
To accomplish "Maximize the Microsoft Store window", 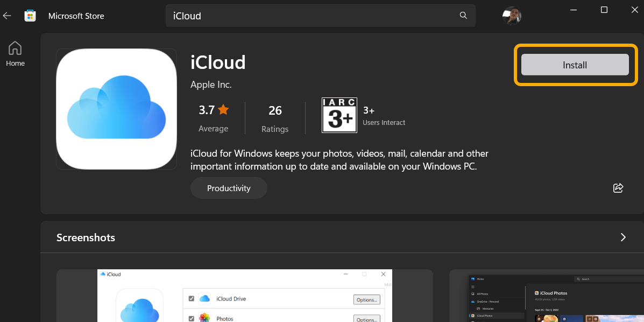I will 604,10.
